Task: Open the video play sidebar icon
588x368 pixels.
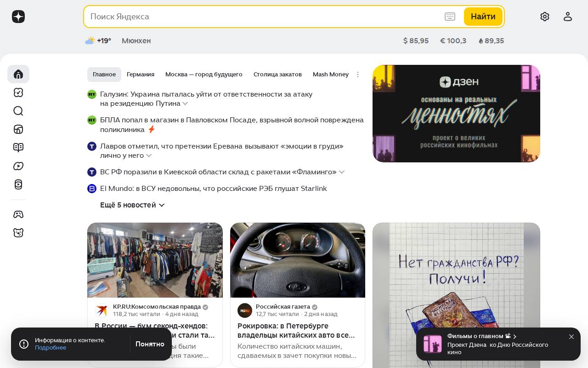Action: click(x=18, y=166)
